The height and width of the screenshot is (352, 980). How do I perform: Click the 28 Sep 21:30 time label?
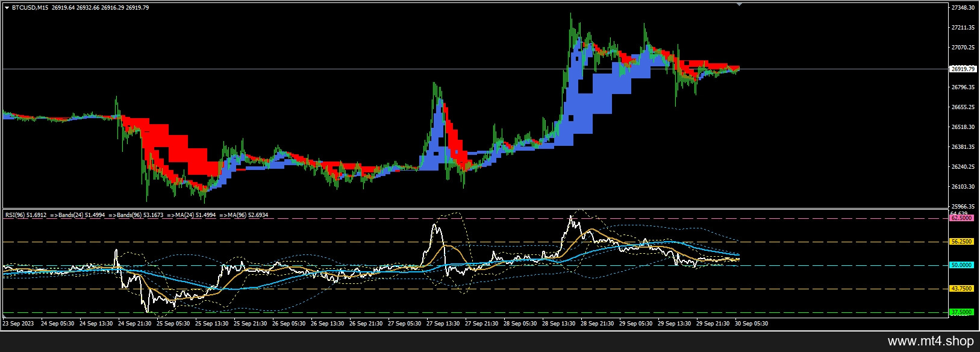[598, 324]
